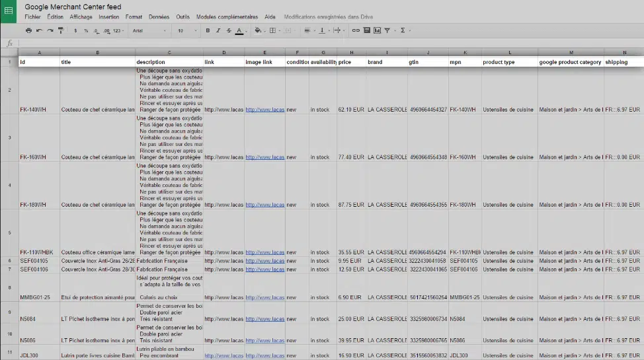Viewport: 644px width, 360px height.
Task: Open the Google Sheets home icon
Action: [x=9, y=11]
